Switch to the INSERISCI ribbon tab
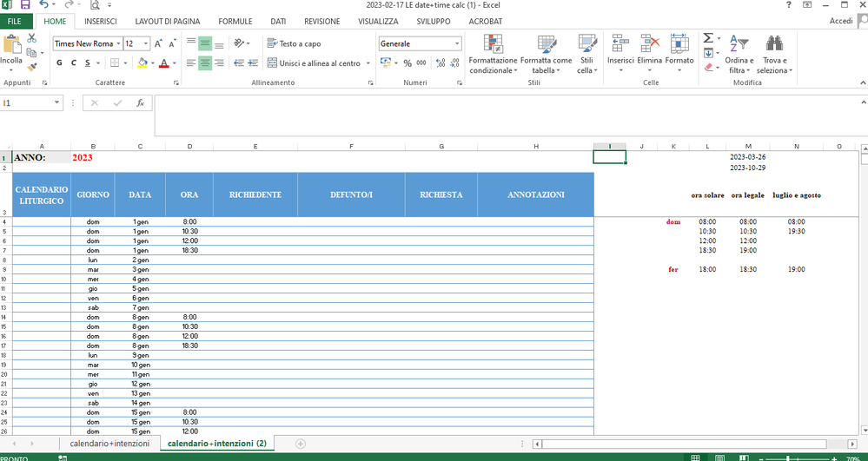Image resolution: width=868 pixels, height=461 pixels. pos(101,22)
